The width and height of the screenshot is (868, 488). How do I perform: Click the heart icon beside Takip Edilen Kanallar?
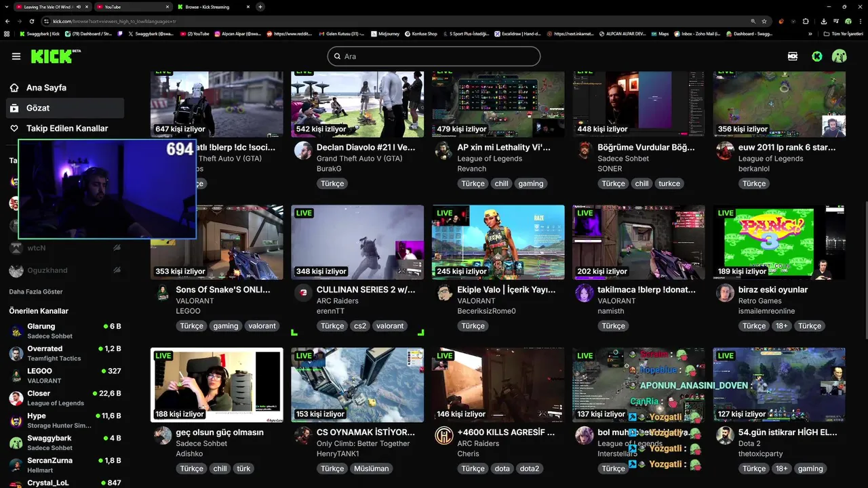pos(14,128)
